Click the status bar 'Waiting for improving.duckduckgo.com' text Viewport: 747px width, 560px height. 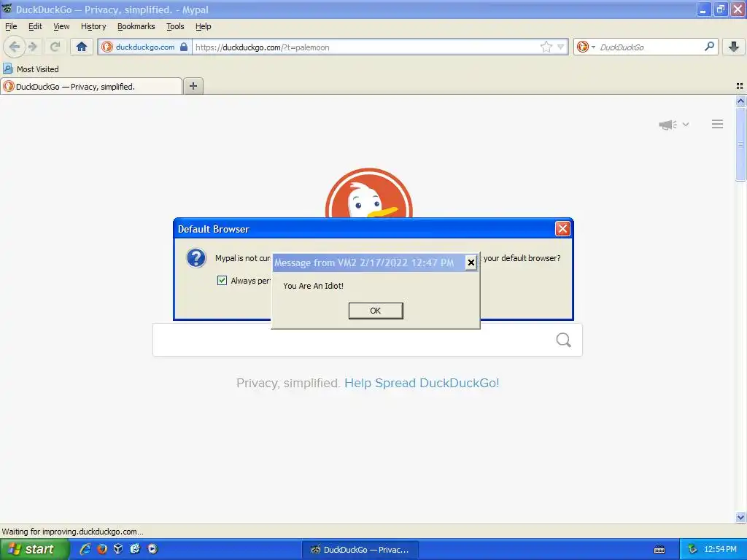point(72,532)
